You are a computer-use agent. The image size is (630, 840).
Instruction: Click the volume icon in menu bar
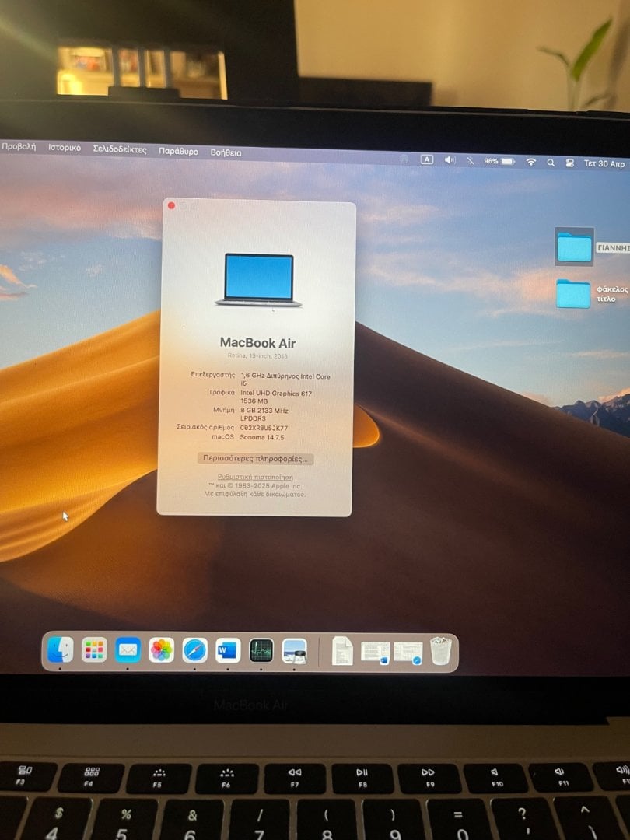pos(450,160)
